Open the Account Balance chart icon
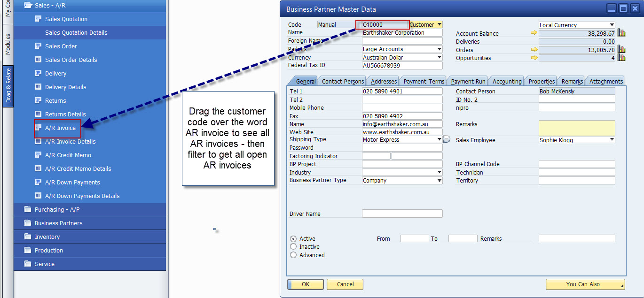The height and width of the screenshot is (298, 644). point(621,33)
